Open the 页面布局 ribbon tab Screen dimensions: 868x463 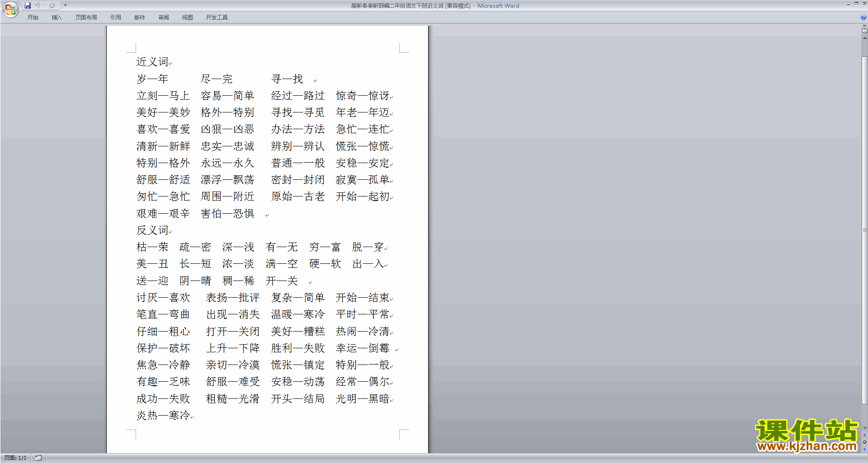coord(86,18)
